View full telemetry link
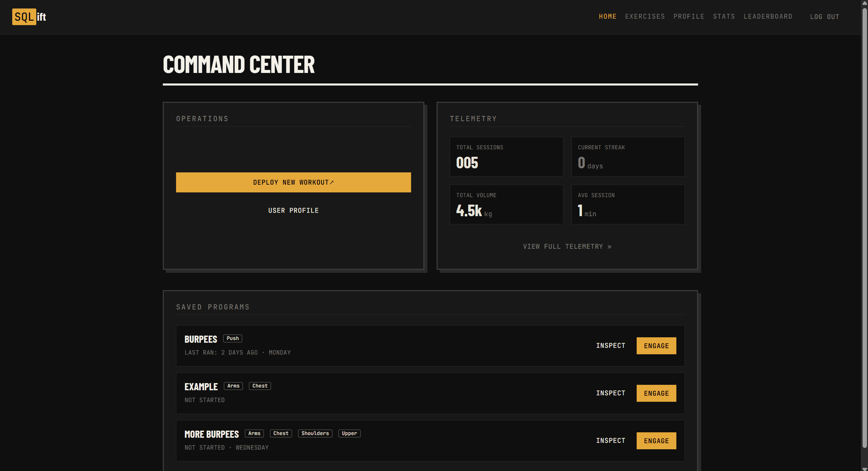The width and height of the screenshot is (868, 471). pyautogui.click(x=567, y=246)
